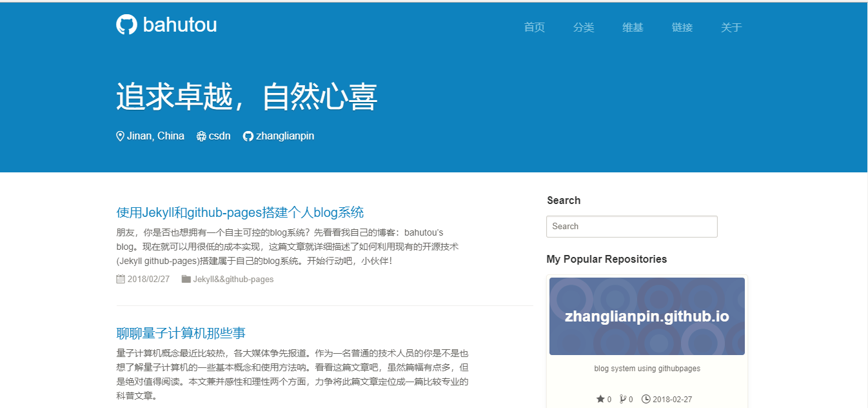Click the GitHub octocat logo beside bahutou
This screenshot has height=408, width=868.
pos(126,25)
